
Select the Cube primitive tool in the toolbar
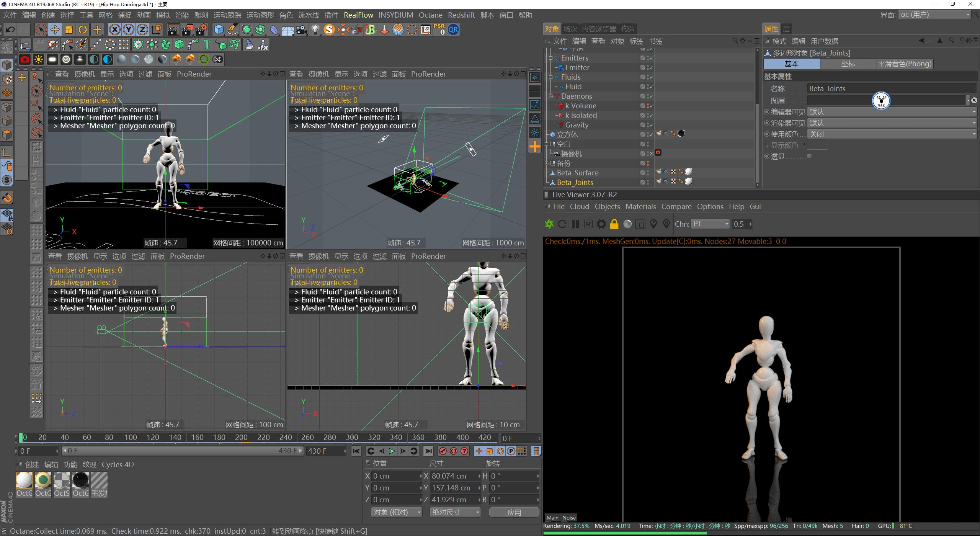pyautogui.click(x=218, y=29)
